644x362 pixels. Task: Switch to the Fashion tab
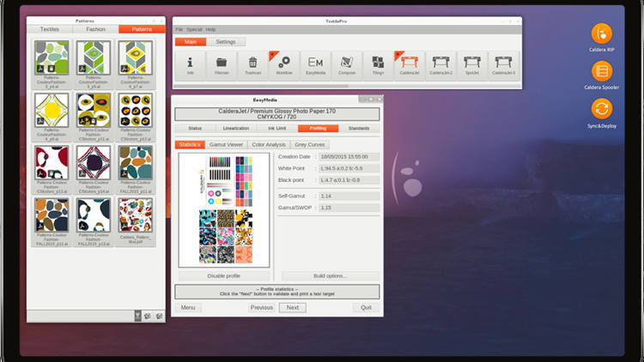[x=95, y=29]
